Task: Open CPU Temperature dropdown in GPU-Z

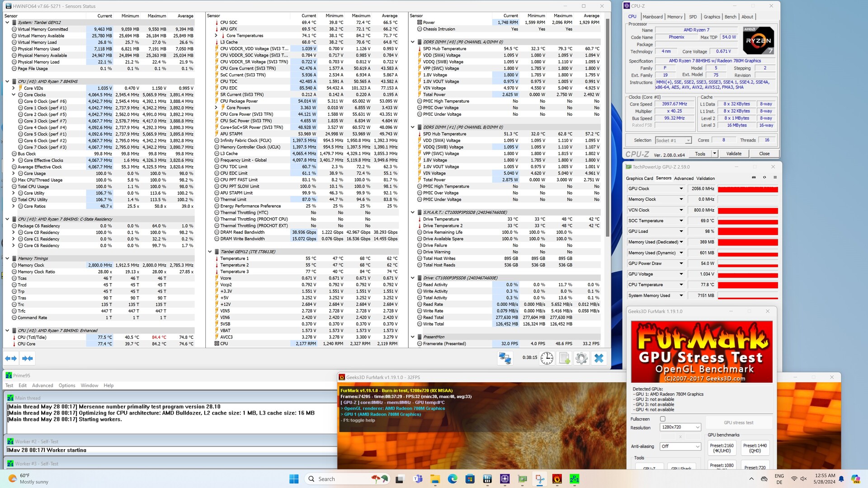Action: tap(681, 285)
